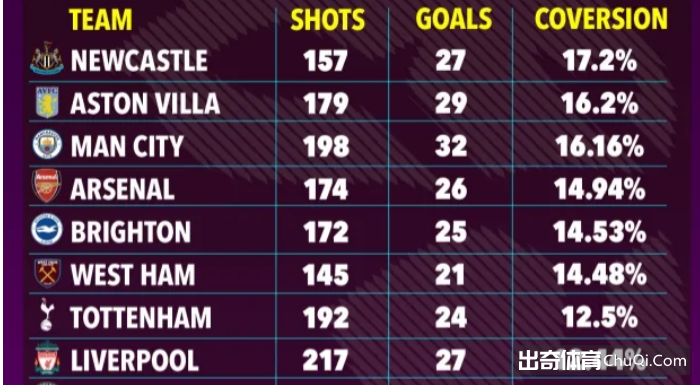
Task: Click Newcastle's 17.2% conversion value
Action: (x=599, y=60)
